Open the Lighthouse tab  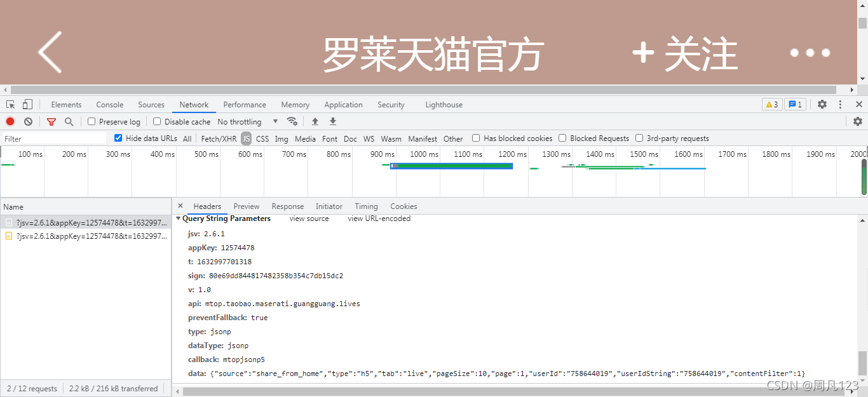coord(444,105)
